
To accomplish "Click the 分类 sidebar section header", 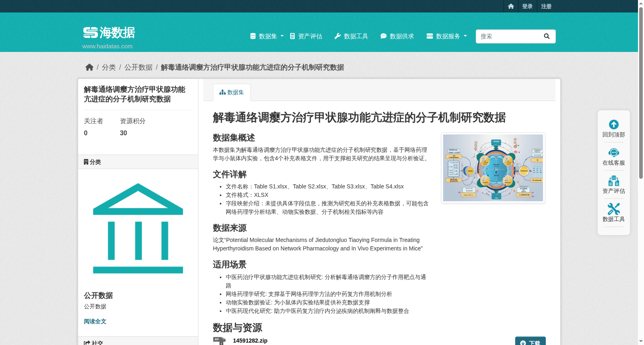I will [138, 162].
